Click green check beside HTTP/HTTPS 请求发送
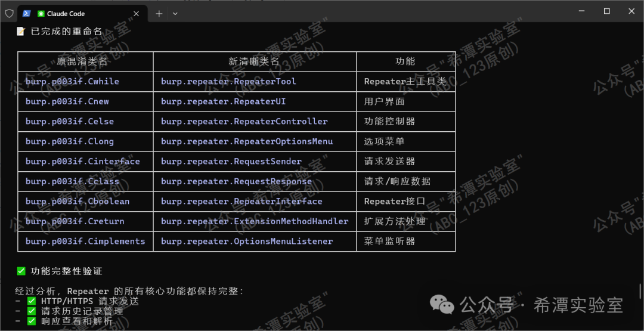 [x=32, y=301]
